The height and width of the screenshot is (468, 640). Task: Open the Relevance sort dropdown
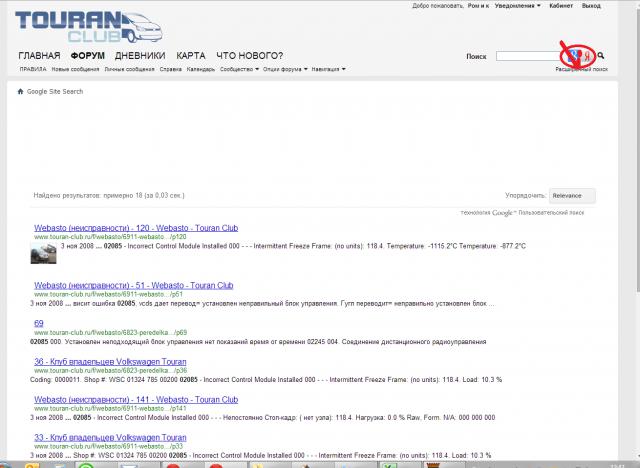click(x=572, y=196)
